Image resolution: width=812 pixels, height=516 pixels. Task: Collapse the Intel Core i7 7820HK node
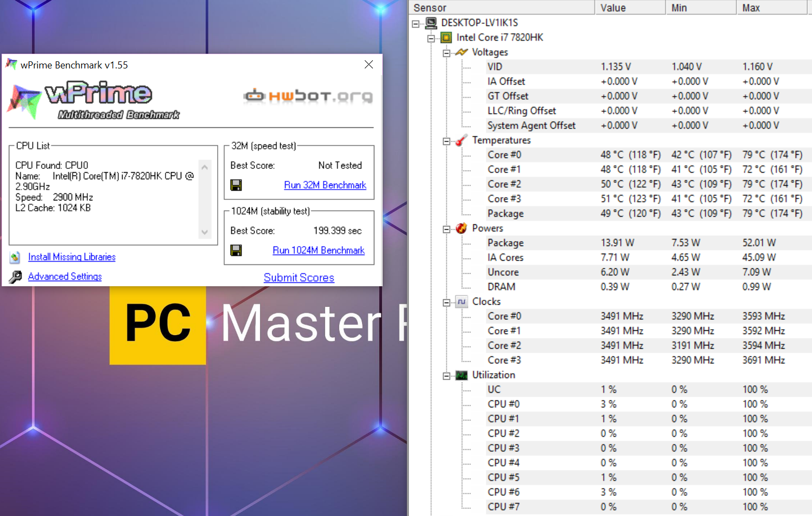(x=431, y=38)
